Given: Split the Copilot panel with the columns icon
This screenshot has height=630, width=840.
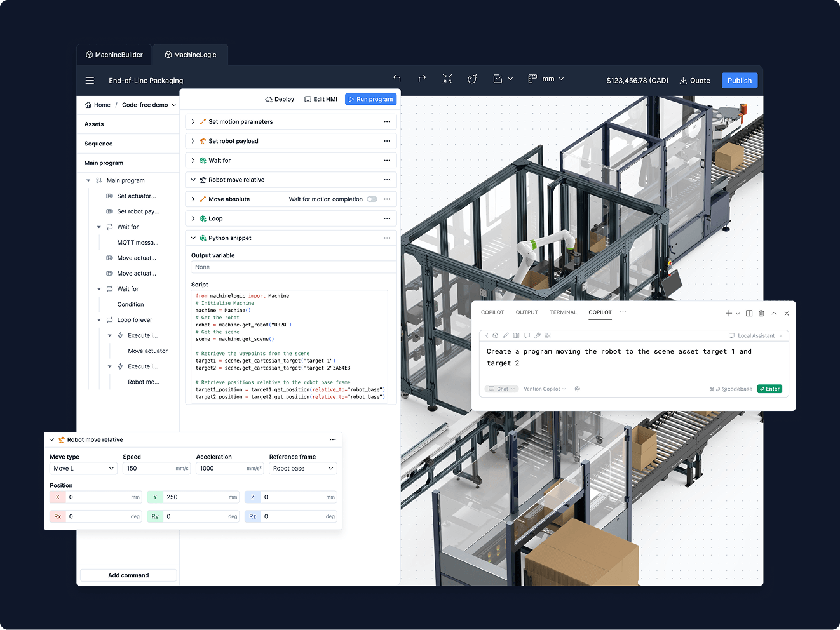Looking at the screenshot, I should [x=749, y=313].
